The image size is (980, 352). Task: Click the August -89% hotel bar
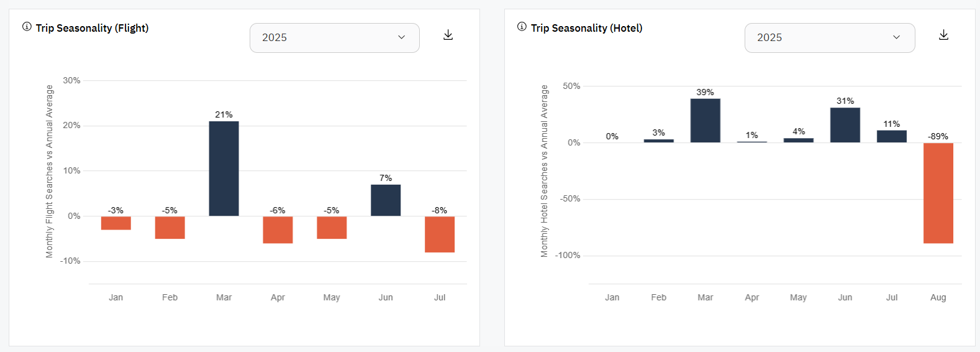[938, 193]
